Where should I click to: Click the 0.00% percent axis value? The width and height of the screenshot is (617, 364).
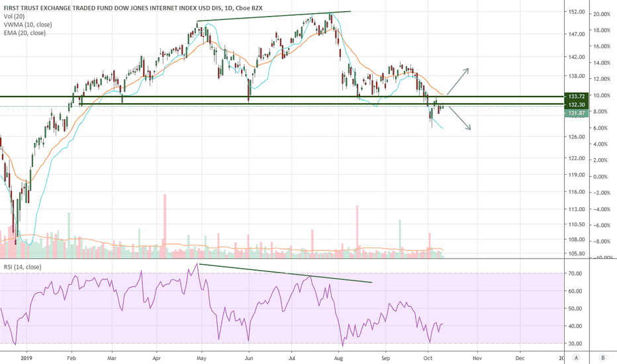[x=602, y=177]
